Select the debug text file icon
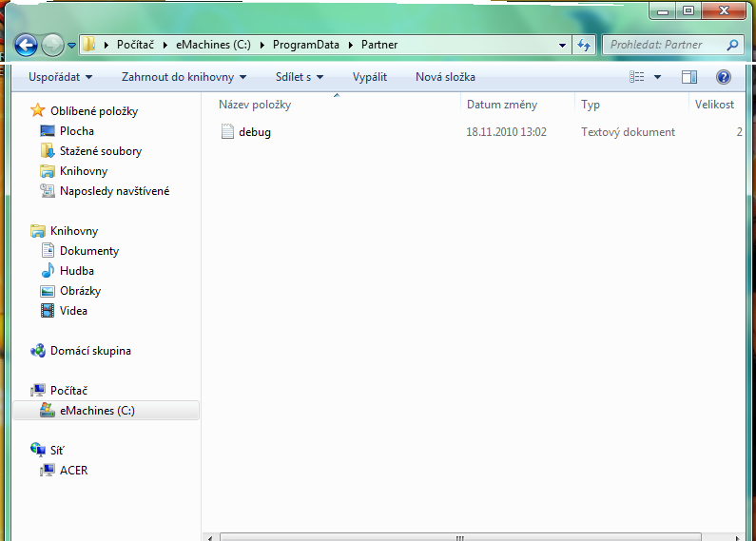756x541 pixels. [227, 132]
